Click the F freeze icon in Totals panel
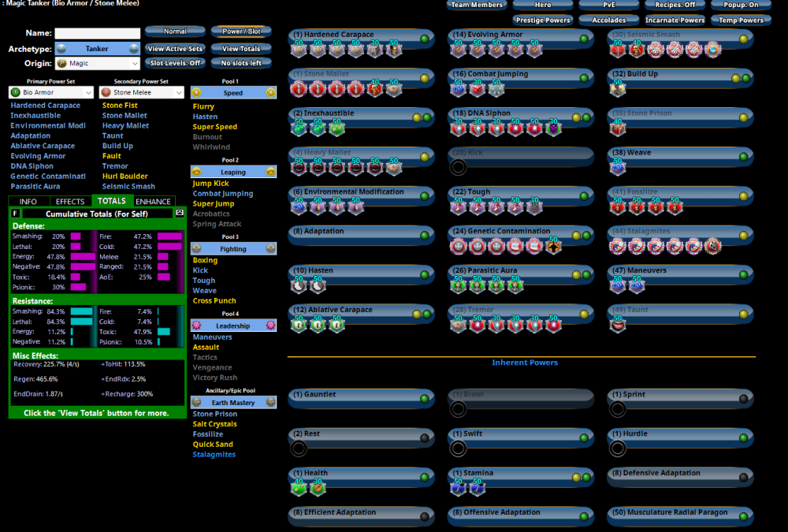The width and height of the screenshot is (788, 532). click(15, 213)
